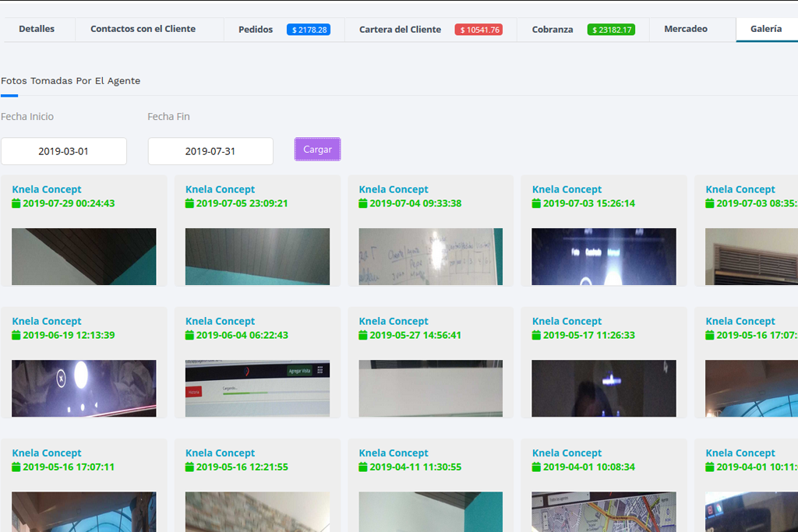Click the calendar icon beside 2019-04-11 11:30:55
Screen dimensions: 798x532
click(363, 467)
